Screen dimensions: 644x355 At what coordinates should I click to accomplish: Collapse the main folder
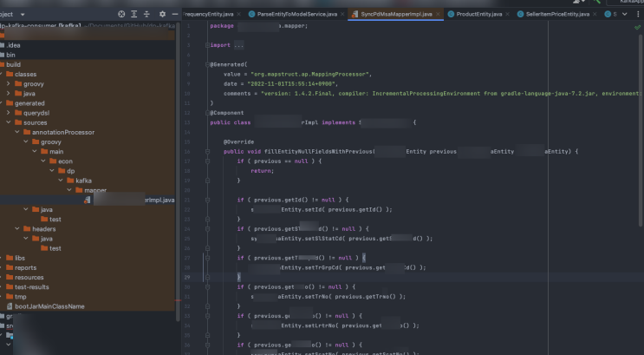pyautogui.click(x=34, y=151)
